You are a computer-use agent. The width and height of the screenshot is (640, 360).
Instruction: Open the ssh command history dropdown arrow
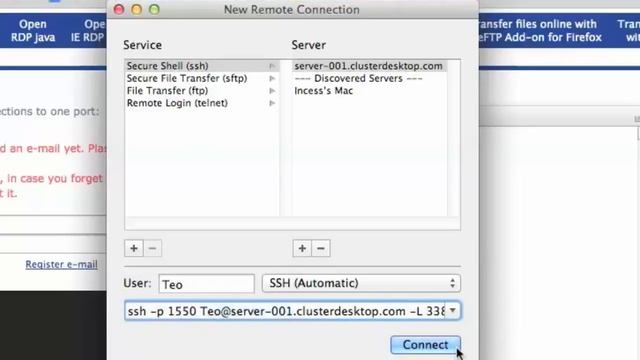[453, 311]
